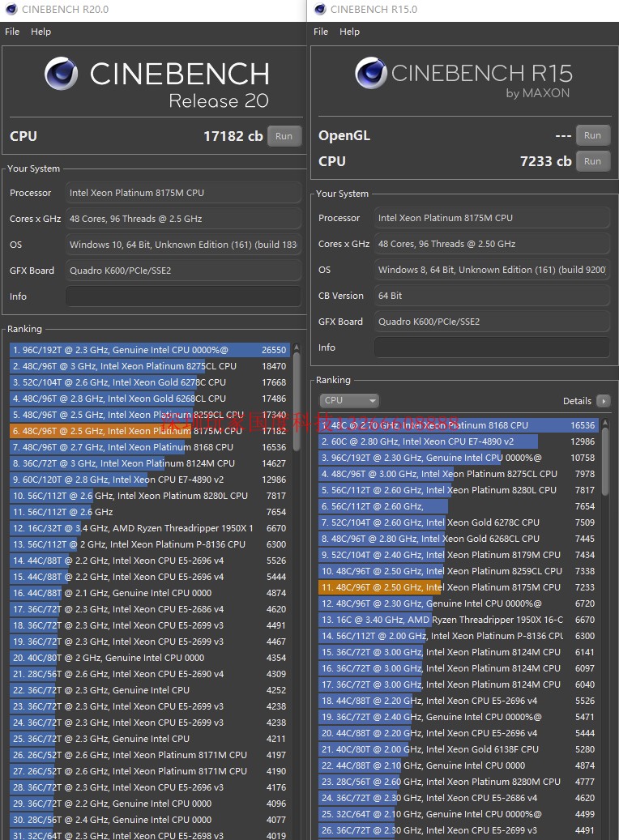The height and width of the screenshot is (840, 619).
Task: Click the scroll up arrow in R20 ranking
Action: pyautogui.click(x=297, y=348)
